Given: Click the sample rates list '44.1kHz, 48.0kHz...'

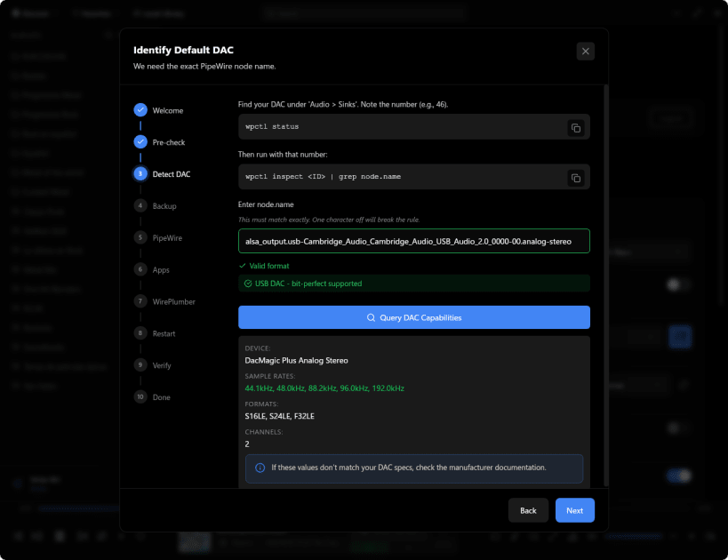Looking at the screenshot, I should [324, 388].
